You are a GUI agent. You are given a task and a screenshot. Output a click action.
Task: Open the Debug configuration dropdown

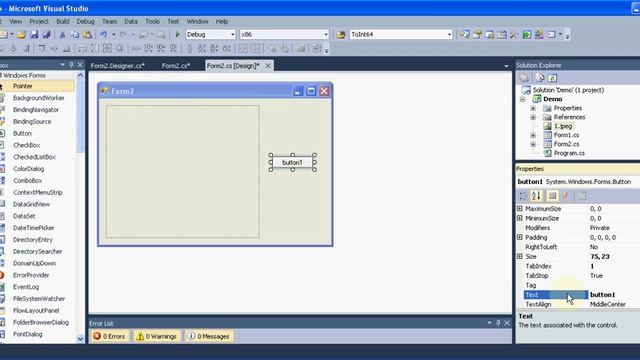click(x=232, y=35)
